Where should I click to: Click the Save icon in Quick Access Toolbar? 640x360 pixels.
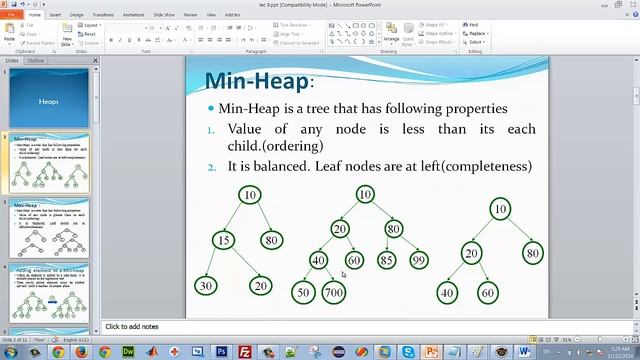tap(14, 4)
